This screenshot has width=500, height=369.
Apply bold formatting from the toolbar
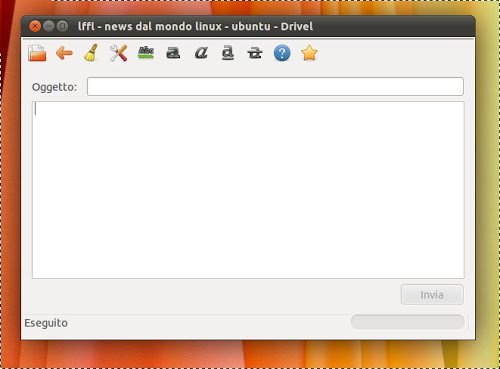coord(173,53)
